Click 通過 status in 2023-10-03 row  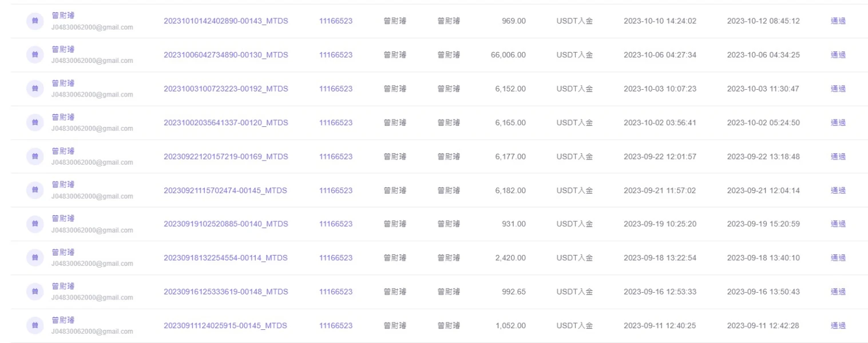(838, 89)
